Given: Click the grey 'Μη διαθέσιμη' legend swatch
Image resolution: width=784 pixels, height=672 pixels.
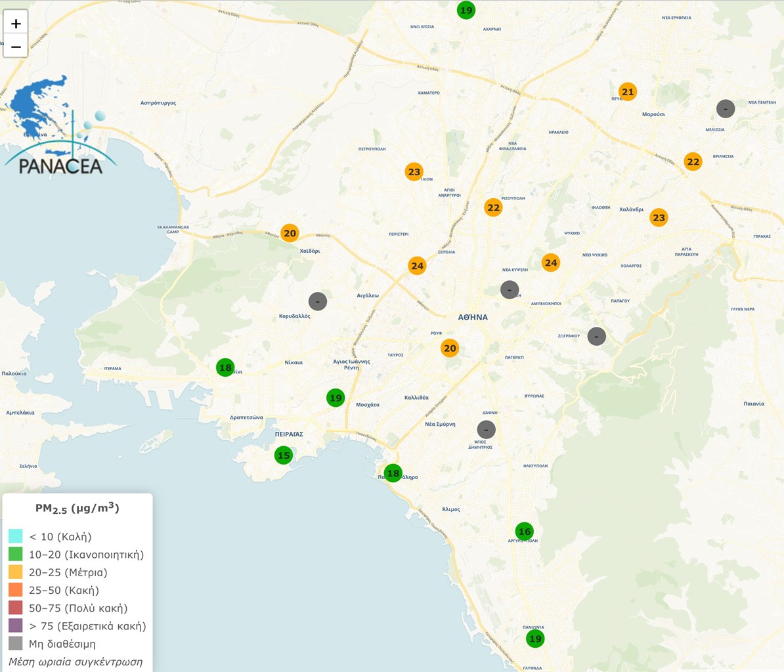Looking at the screenshot, I should tap(16, 644).
